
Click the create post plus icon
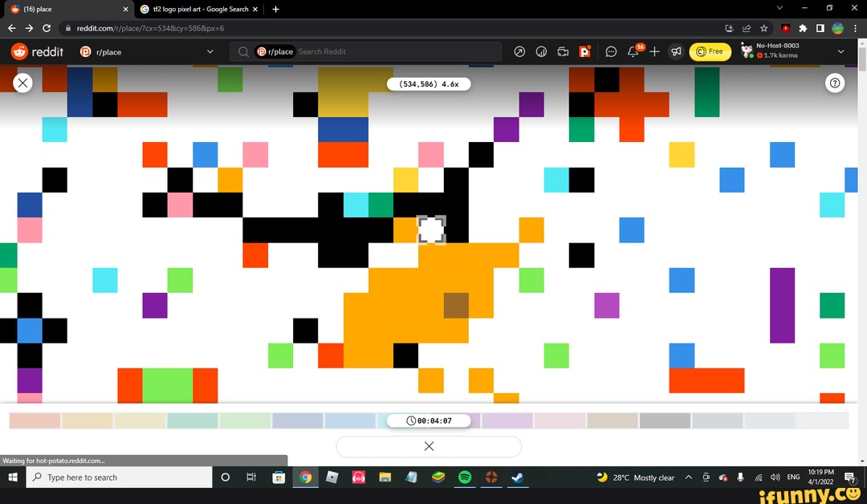(654, 51)
